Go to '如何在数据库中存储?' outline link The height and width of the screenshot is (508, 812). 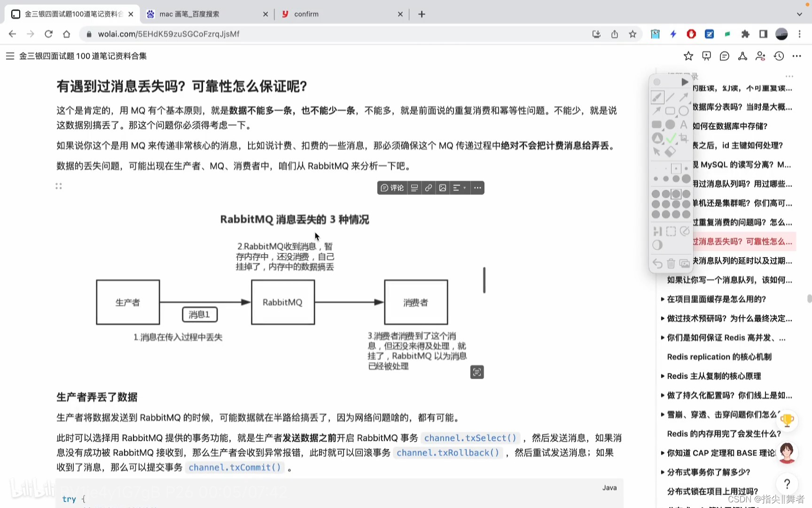pos(730,126)
